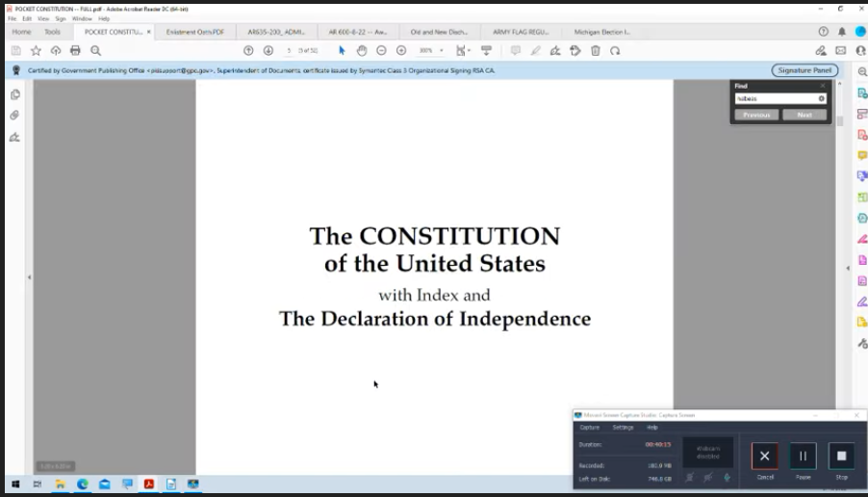
Task: Open Microsoft Edge from the taskbar
Action: 83,484
